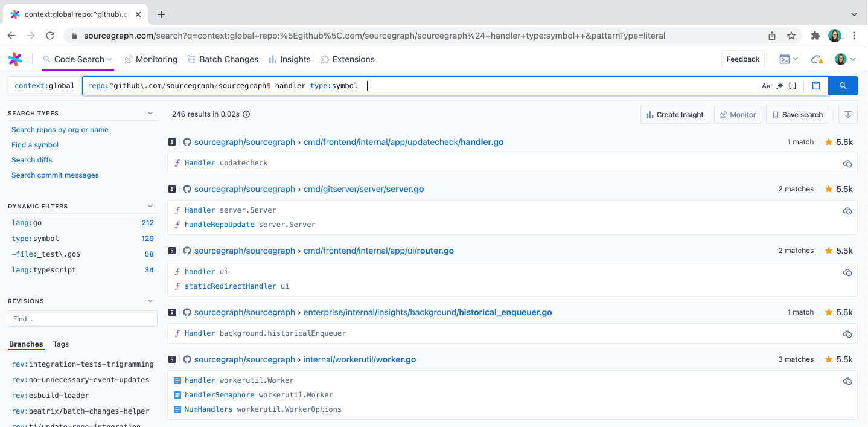Toggle structural search brackets icon
Screen dimensions: 868x427
tap(793, 86)
